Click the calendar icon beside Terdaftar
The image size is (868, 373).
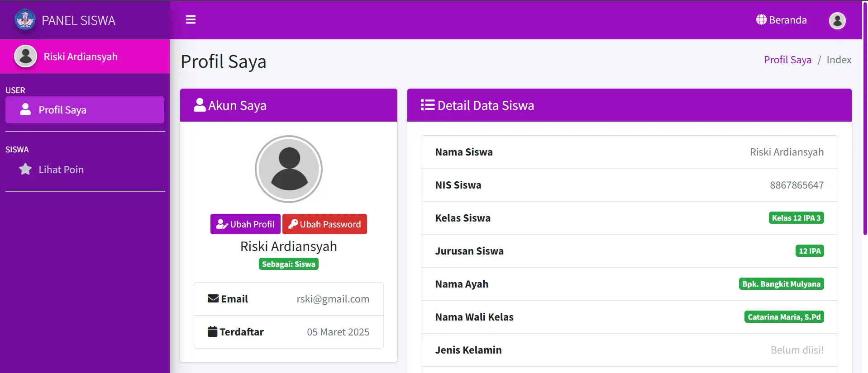213,331
